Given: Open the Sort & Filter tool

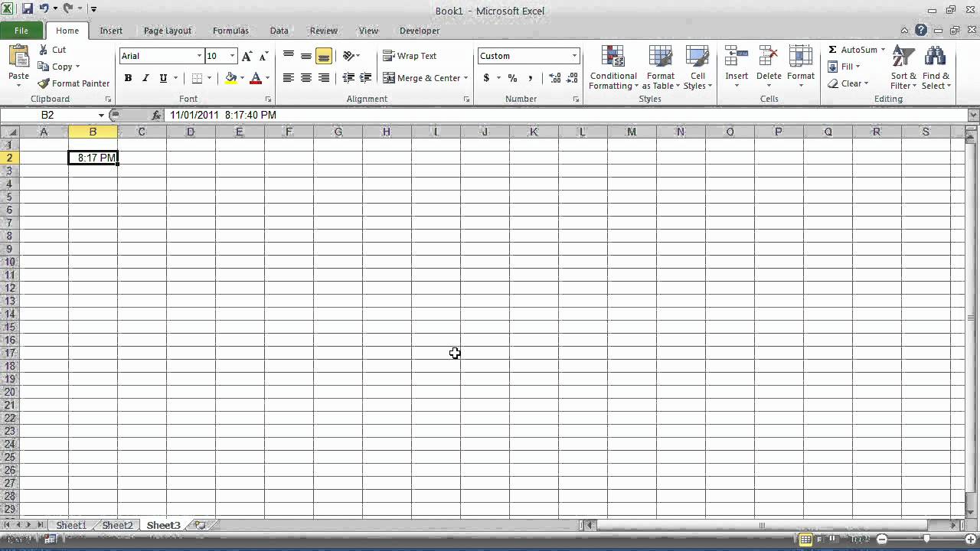Looking at the screenshot, I should (x=903, y=67).
